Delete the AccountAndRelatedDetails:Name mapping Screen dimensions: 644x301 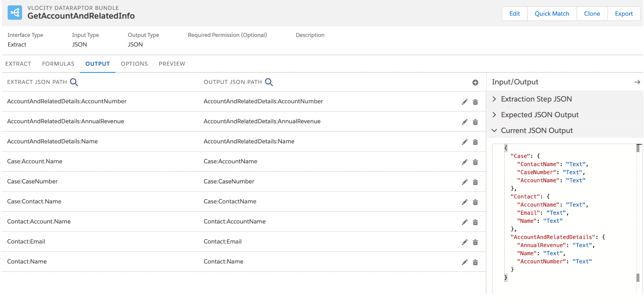(x=475, y=142)
